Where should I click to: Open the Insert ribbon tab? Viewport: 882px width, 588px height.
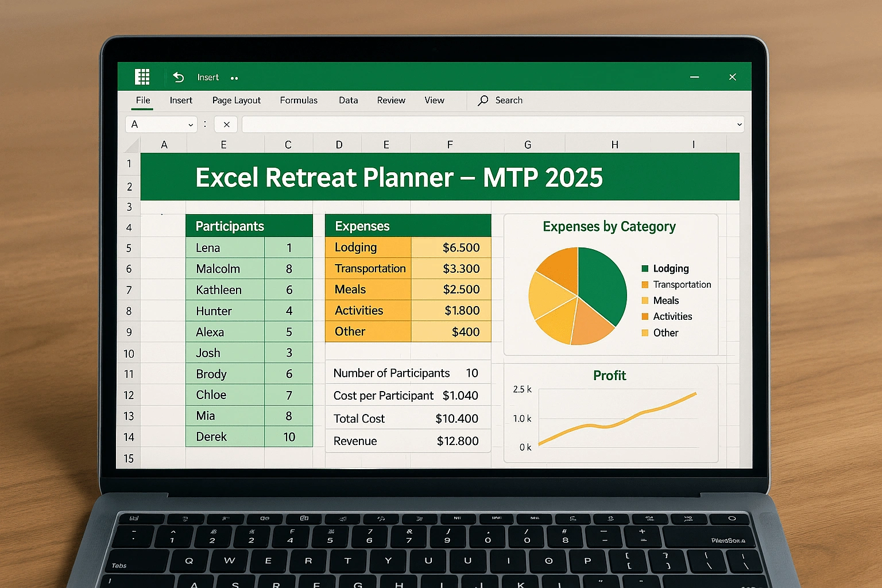click(181, 100)
